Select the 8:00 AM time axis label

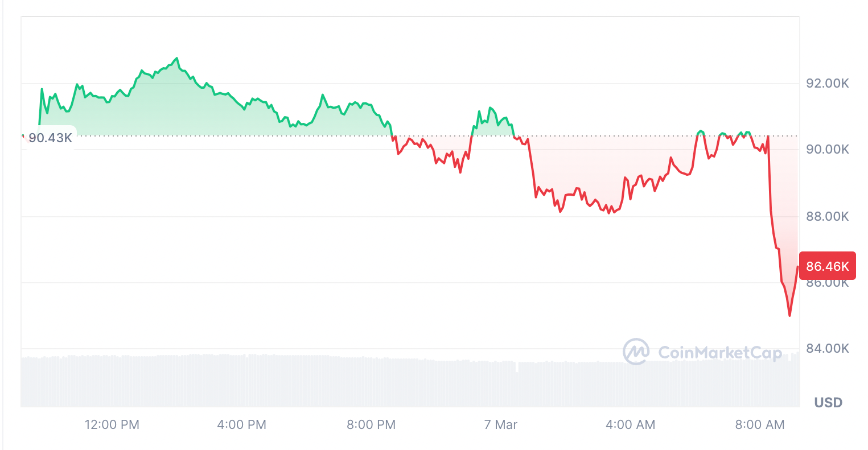tap(760, 424)
